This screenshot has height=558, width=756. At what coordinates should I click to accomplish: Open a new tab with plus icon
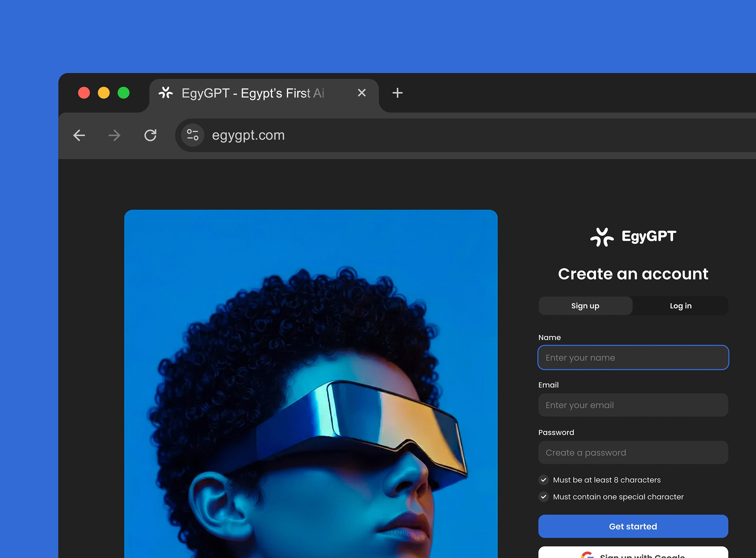[397, 93]
